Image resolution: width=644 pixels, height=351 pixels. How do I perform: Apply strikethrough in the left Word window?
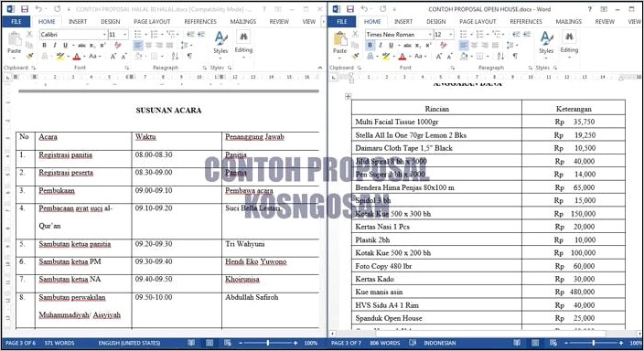click(81, 45)
